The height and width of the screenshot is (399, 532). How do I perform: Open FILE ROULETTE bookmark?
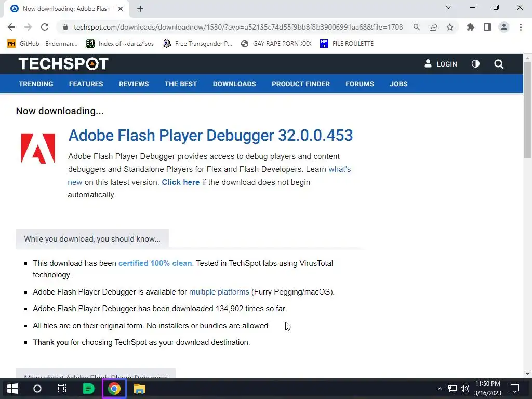click(347, 44)
